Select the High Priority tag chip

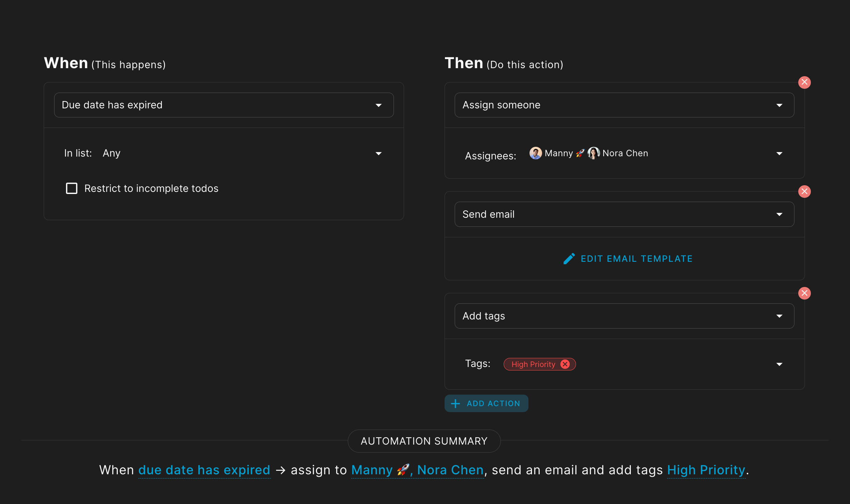pyautogui.click(x=539, y=364)
